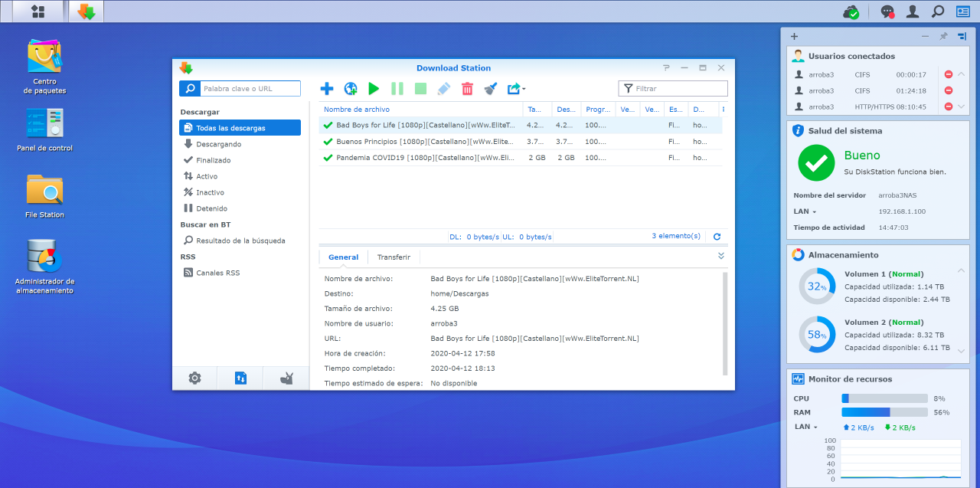Viewport: 980px width, 488px height.
Task: Refresh the download list
Action: 717,237
